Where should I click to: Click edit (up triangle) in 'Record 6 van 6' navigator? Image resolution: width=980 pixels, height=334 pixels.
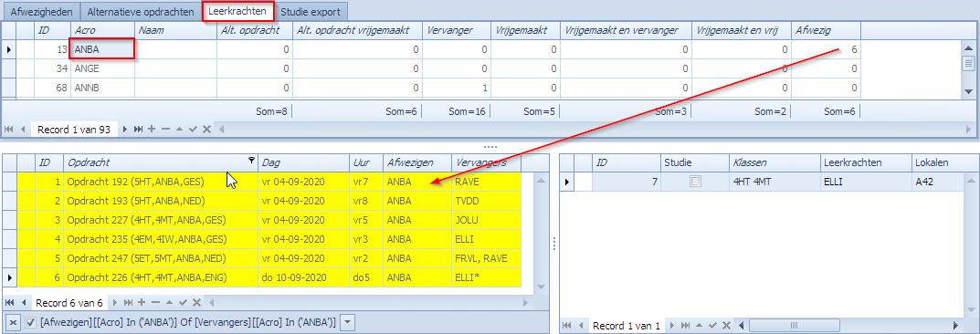[169, 303]
